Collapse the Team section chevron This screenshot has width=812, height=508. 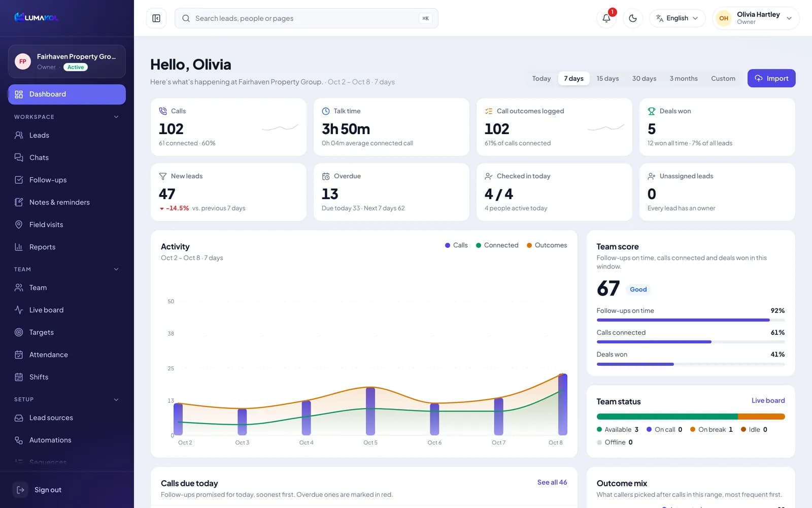tap(116, 269)
